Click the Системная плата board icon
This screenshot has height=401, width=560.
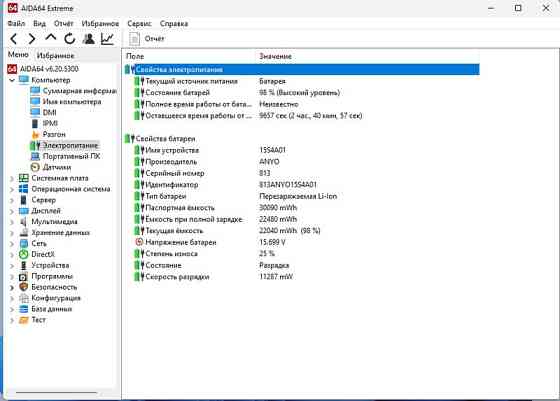[x=24, y=178]
